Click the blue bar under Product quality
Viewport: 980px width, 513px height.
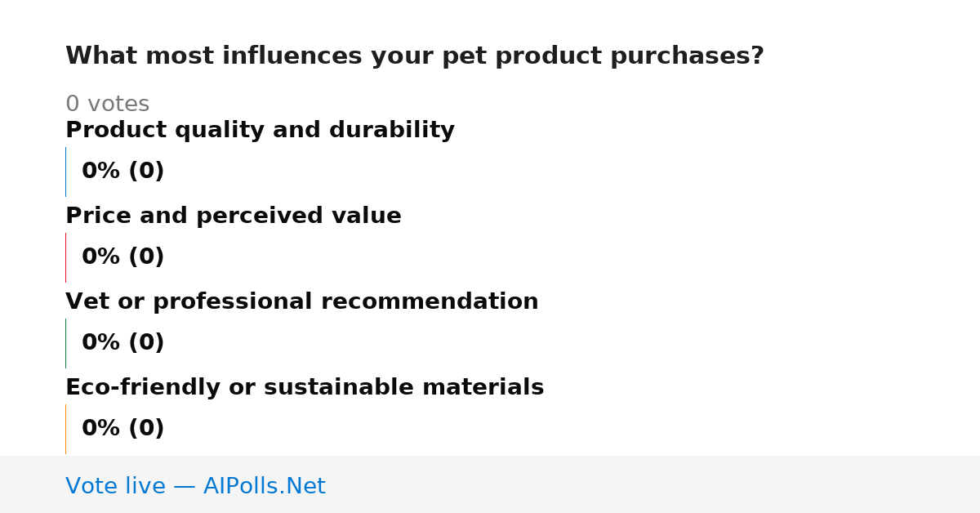65,172
